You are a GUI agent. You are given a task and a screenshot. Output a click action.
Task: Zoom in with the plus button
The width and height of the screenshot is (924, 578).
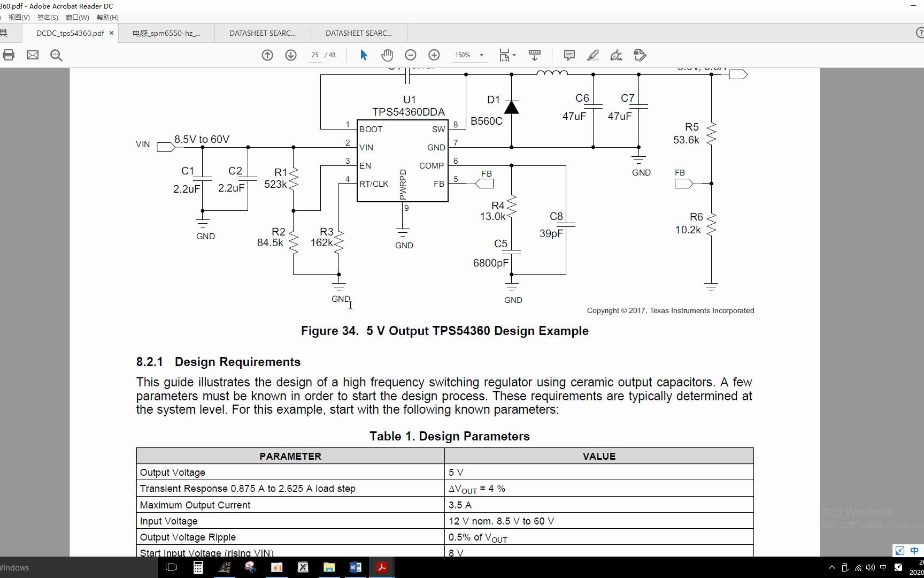(434, 55)
